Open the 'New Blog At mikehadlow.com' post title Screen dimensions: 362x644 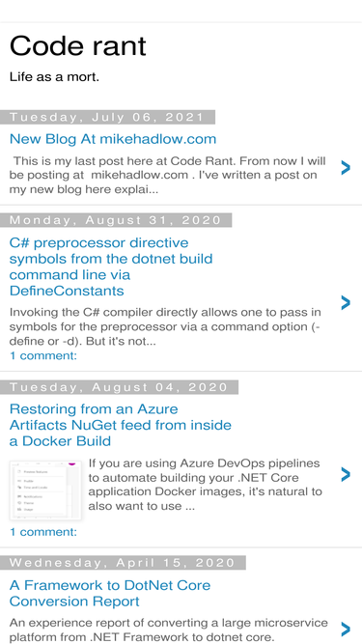pyautogui.click(x=113, y=139)
